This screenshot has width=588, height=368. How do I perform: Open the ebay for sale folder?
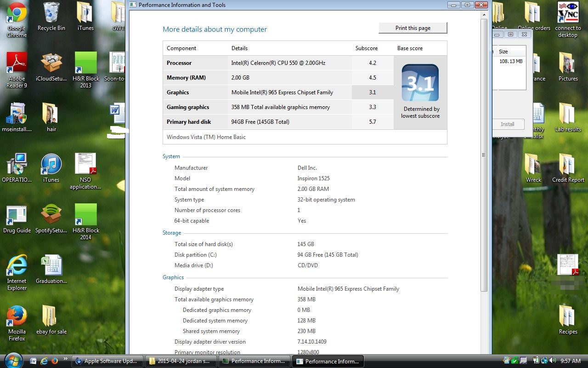[51, 320]
